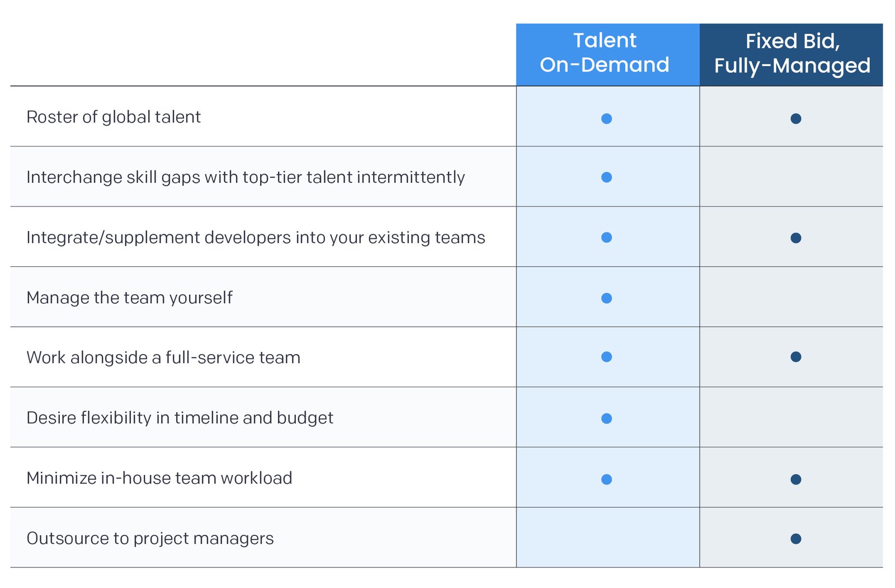Click Talent On-Demand dot for Interchange skill gaps
The image size is (895, 588).
click(x=606, y=177)
